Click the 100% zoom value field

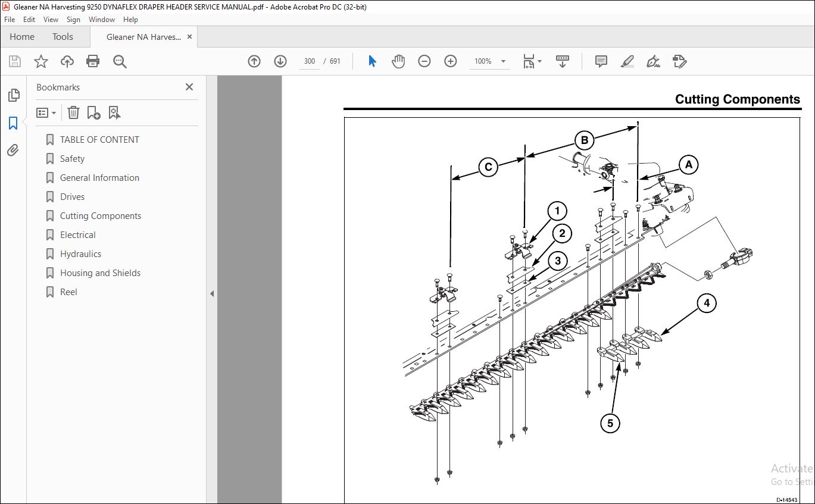483,61
